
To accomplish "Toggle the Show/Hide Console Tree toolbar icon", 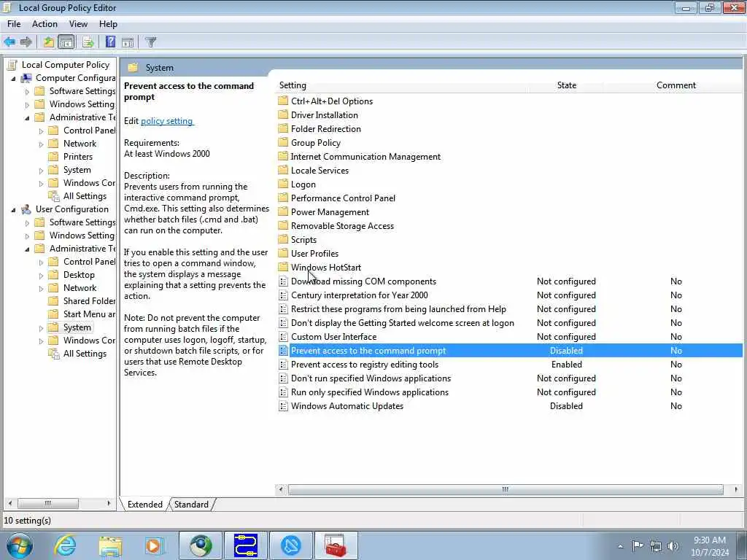I will pos(66,42).
